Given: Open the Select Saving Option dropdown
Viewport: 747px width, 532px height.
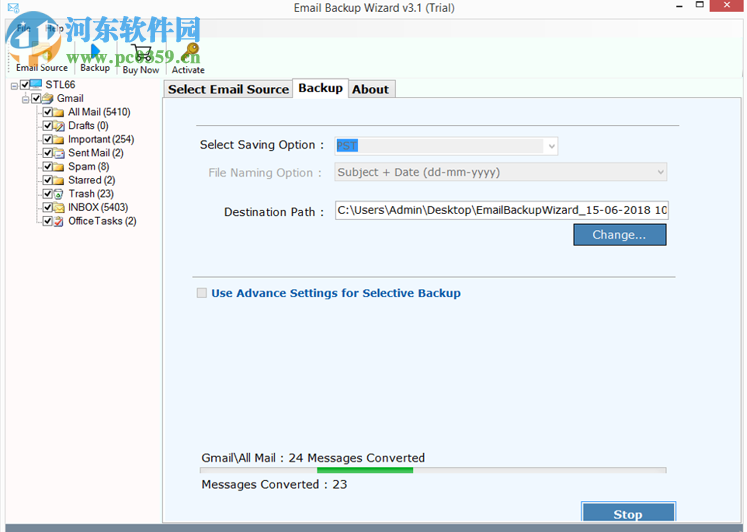Looking at the screenshot, I should pyautogui.click(x=552, y=146).
